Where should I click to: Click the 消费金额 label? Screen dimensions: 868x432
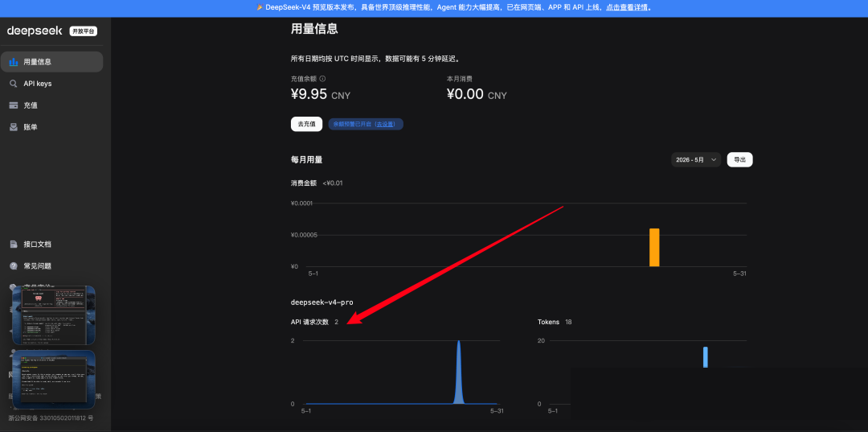pyautogui.click(x=304, y=183)
